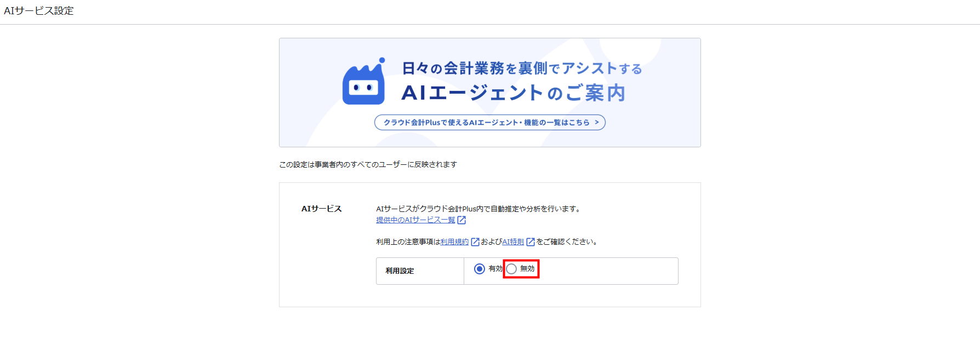The height and width of the screenshot is (345, 980).
Task: Click 日々の会計業務を裏側でアシストする banner tagline
Action: [521, 68]
